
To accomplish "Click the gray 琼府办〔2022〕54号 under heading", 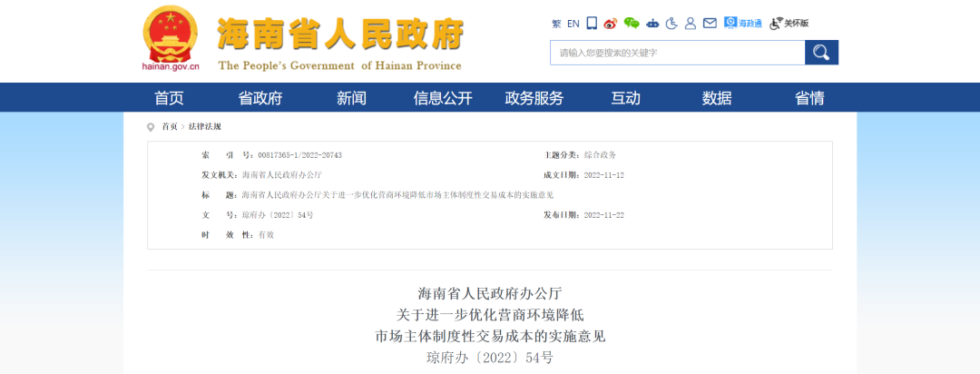I will 490,359.
